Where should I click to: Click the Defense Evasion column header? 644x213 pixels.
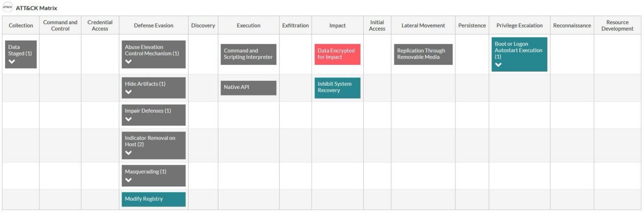[x=153, y=26]
